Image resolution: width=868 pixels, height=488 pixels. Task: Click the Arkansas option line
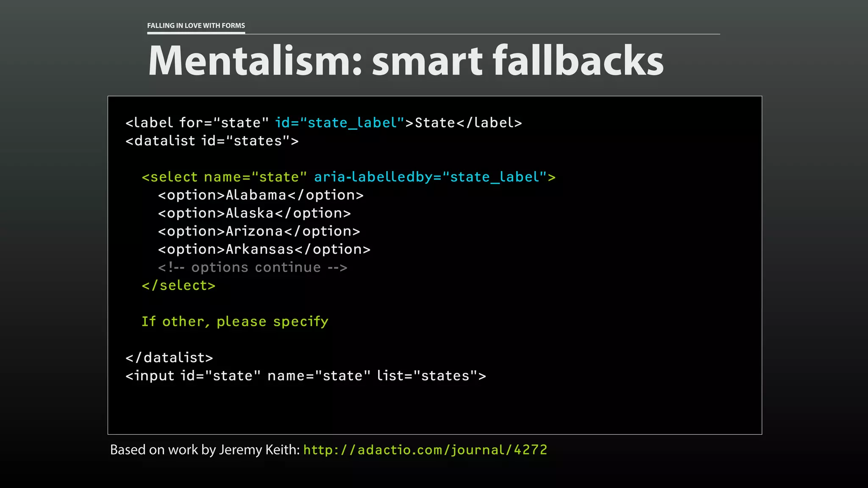pos(264,250)
